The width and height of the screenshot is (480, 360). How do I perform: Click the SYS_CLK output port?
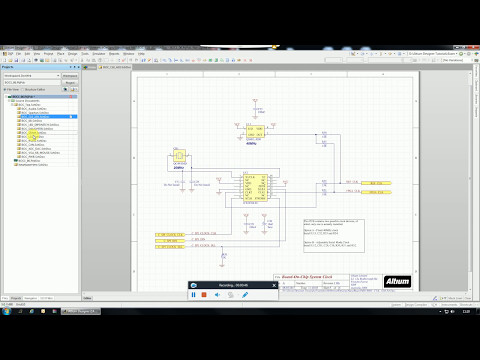pyautogui.click(x=376, y=192)
